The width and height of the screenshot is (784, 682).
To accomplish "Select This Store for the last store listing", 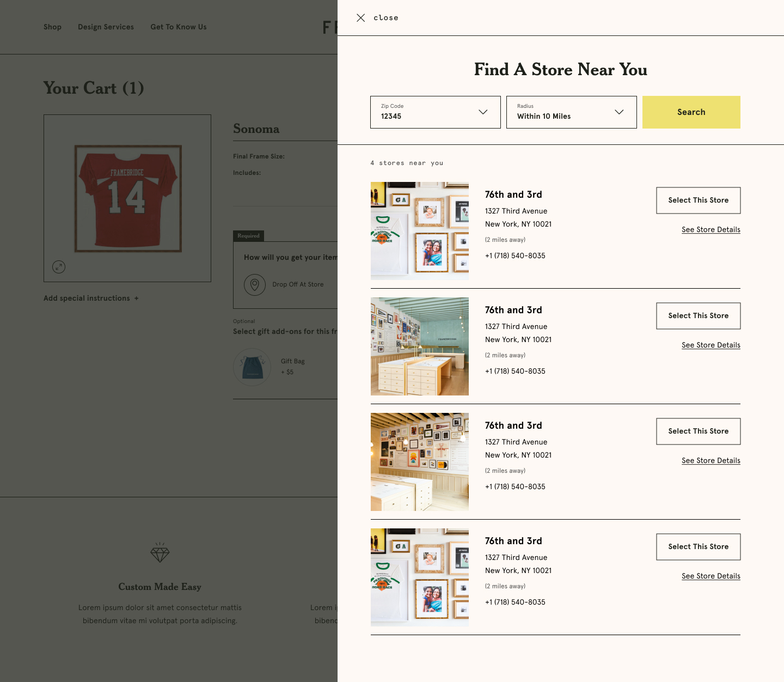I will (698, 546).
